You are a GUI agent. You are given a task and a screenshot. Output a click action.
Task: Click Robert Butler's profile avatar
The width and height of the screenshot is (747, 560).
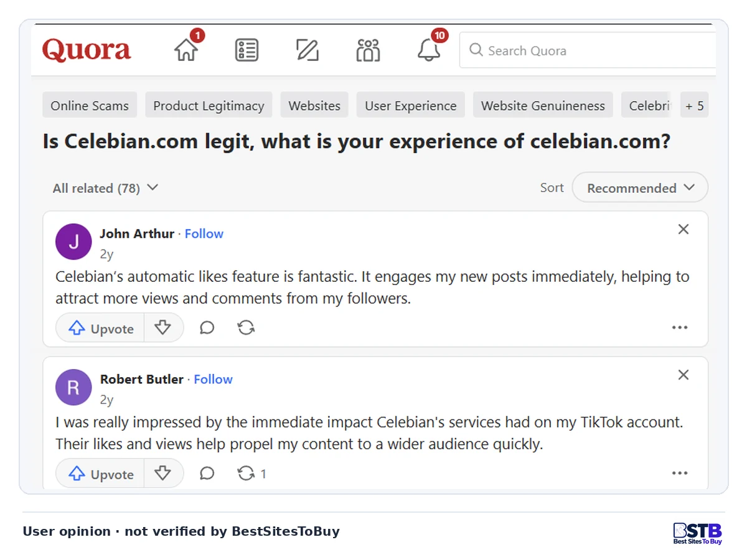[73, 387]
